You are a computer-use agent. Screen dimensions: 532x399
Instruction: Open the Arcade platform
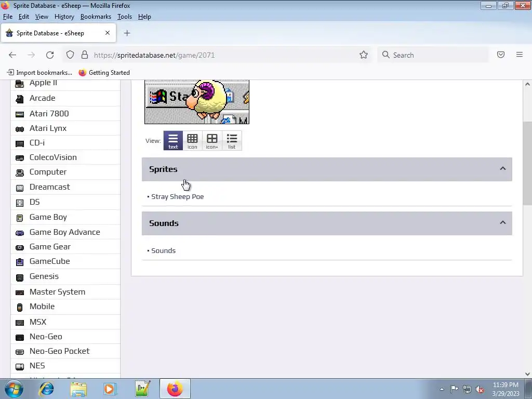42,98
